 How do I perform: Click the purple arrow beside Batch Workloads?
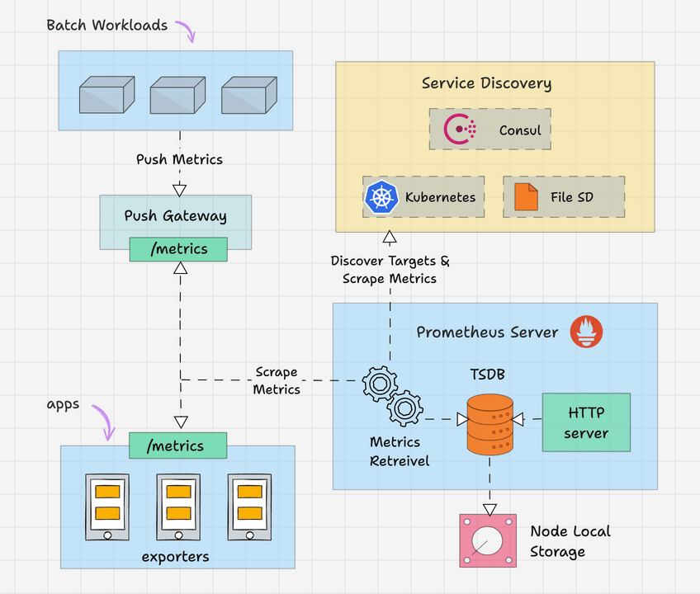(187, 32)
